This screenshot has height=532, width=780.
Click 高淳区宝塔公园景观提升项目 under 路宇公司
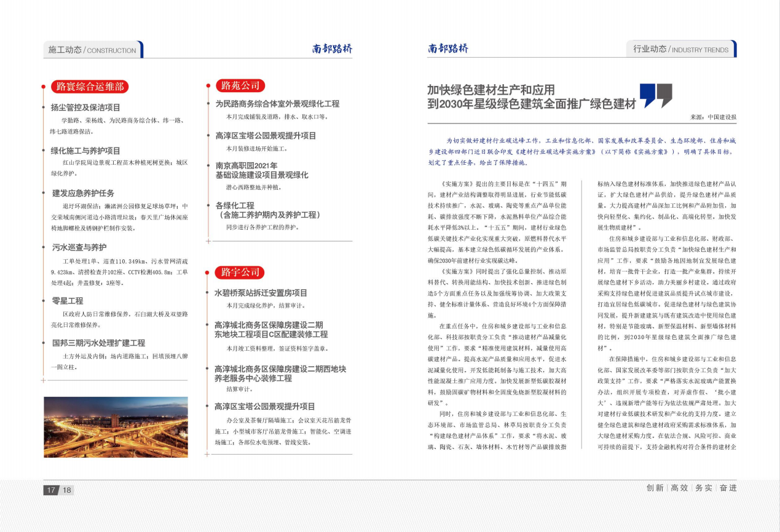[264, 407]
